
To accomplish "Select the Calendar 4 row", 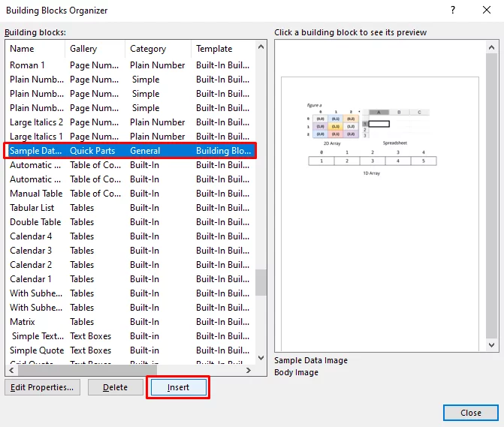I will 131,236.
